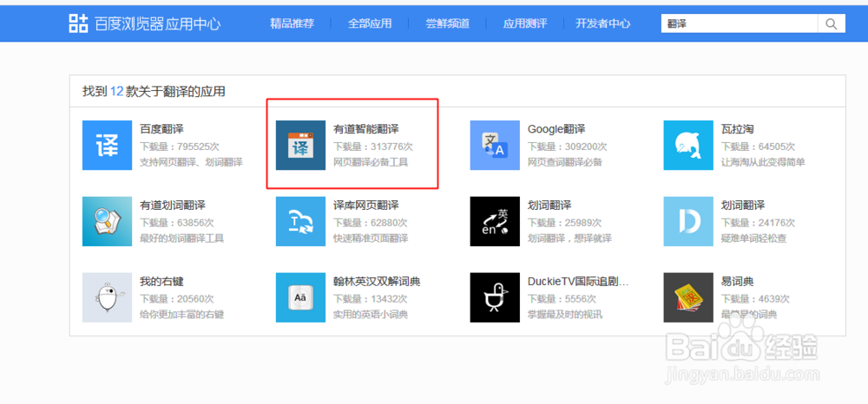Click the search field containing 翻译

739,23
